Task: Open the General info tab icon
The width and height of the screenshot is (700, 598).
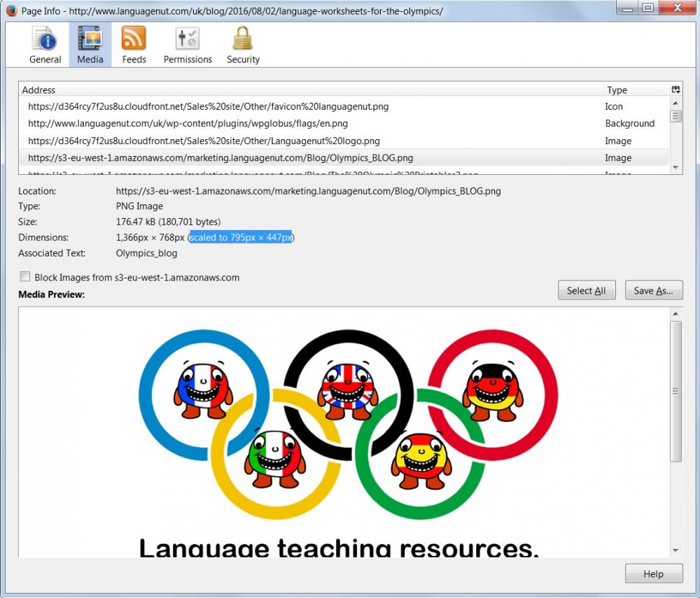Action: tap(45, 39)
